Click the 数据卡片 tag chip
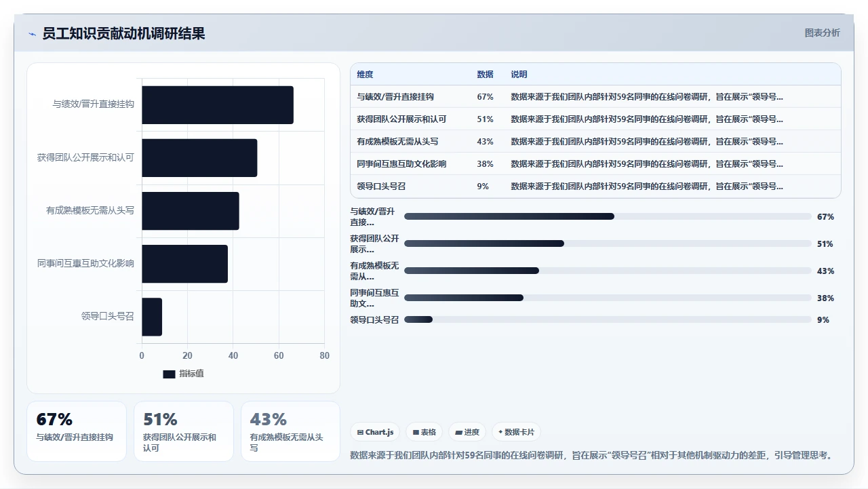868x489 pixels. (516, 432)
